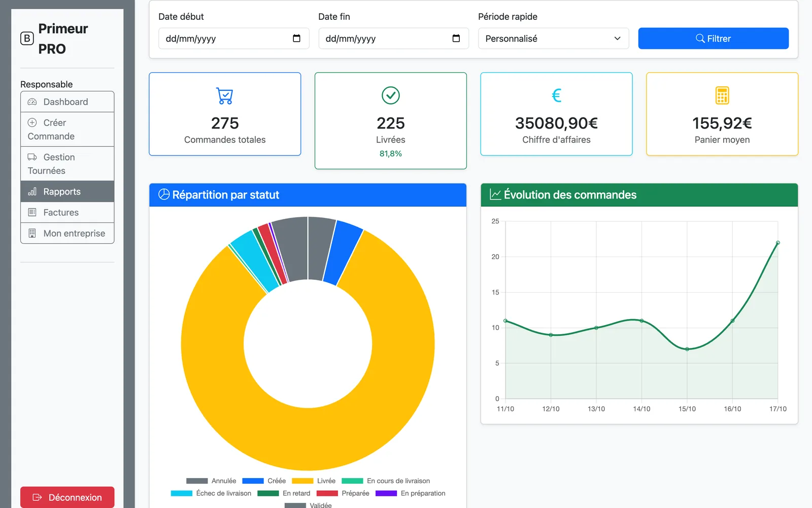Viewport: 812px width, 508px height.
Task: Click the pie chart icon beside Répartition par statut
Action: click(x=164, y=195)
